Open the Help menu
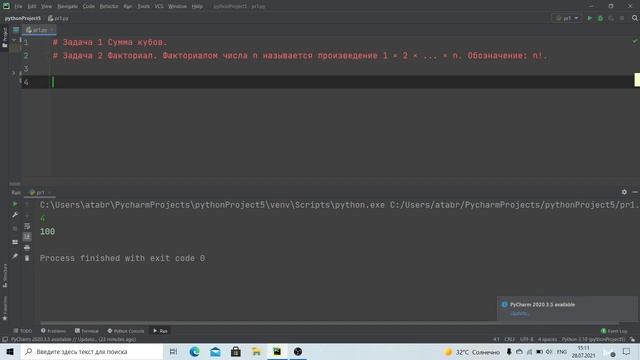Image resolution: width=640 pixels, height=360 pixels. [x=197, y=7]
